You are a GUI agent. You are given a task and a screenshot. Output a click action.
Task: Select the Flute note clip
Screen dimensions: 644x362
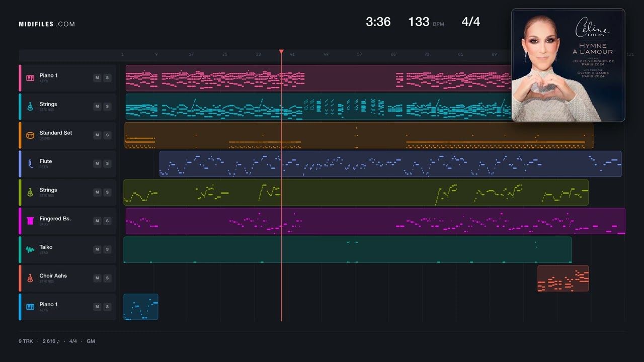click(390, 164)
